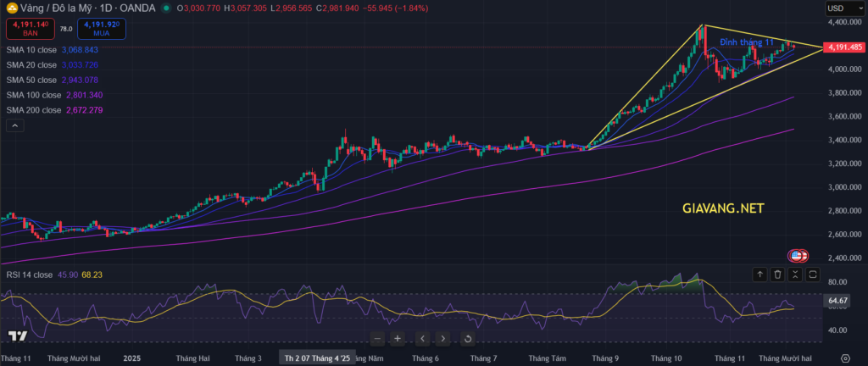Zoom out the chart with minus icon
This screenshot has width=868, height=366.
[x=374, y=339]
